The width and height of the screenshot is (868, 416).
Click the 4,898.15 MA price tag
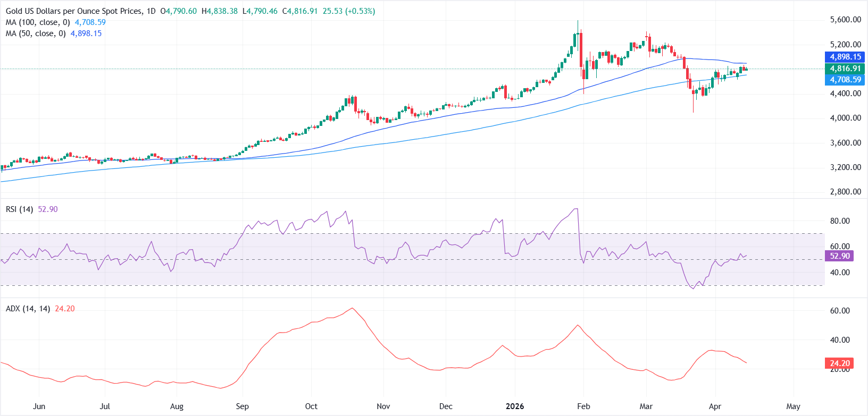(845, 57)
